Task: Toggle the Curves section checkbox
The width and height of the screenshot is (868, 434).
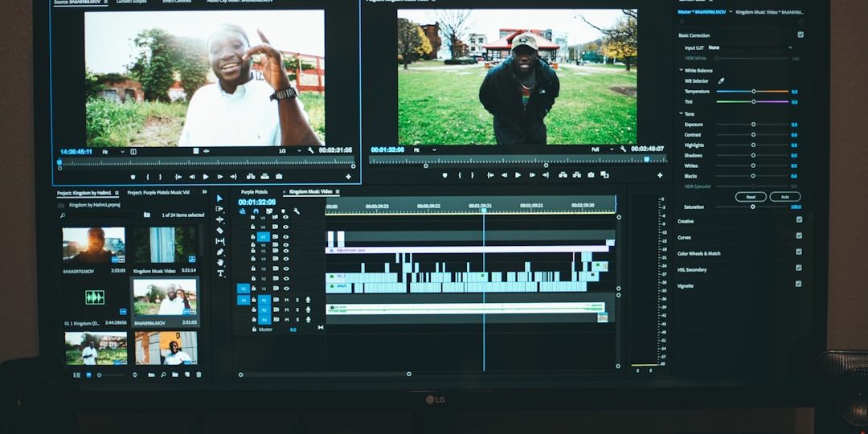Action: pos(799,236)
